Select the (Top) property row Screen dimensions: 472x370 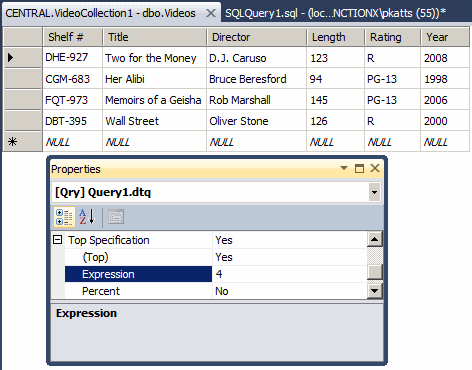[138, 257]
